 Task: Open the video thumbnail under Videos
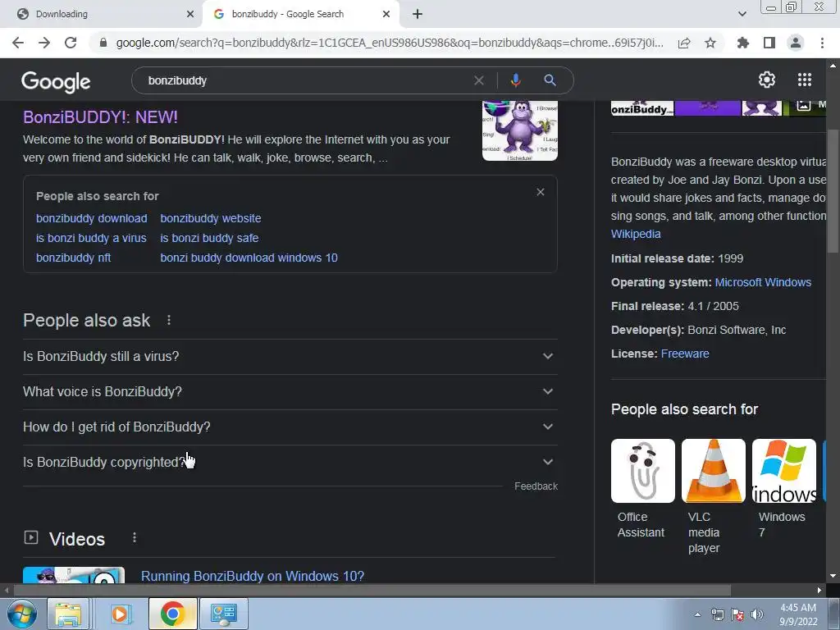[74, 575]
